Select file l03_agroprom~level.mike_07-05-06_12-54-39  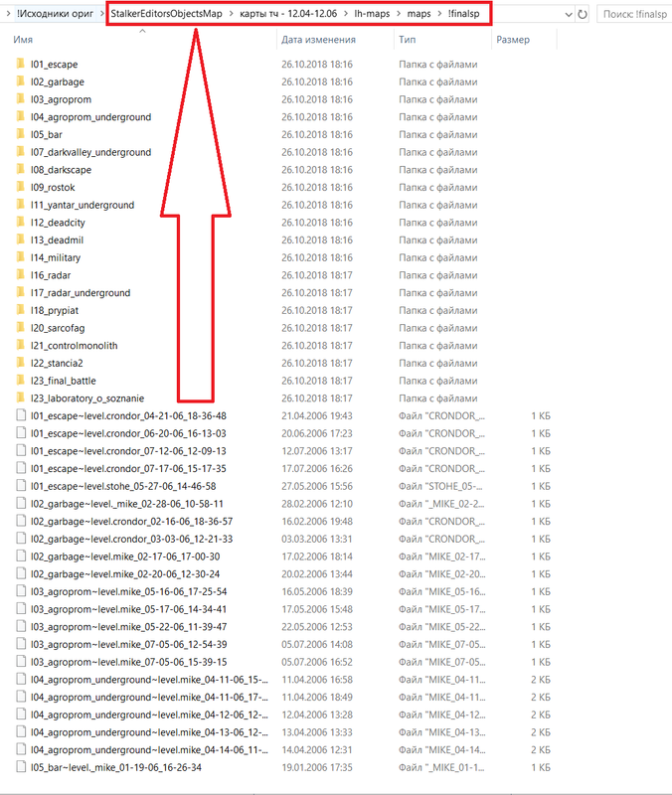pos(128,644)
